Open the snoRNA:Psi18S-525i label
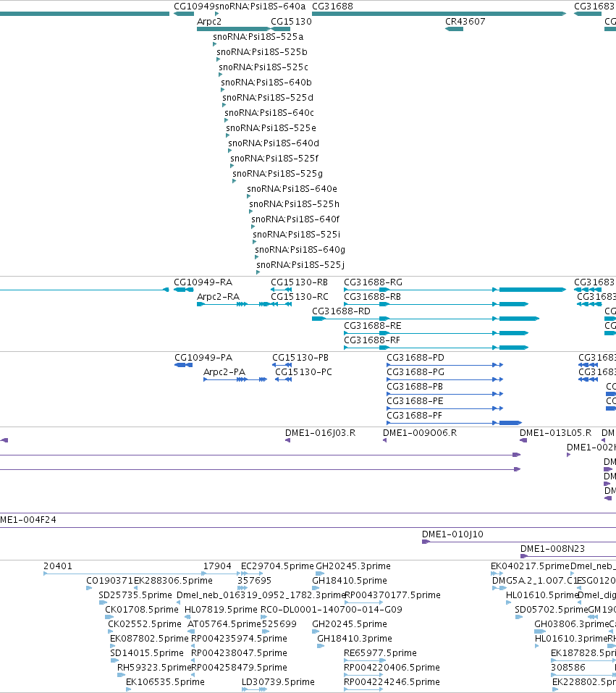616x693 pixels. point(297,234)
